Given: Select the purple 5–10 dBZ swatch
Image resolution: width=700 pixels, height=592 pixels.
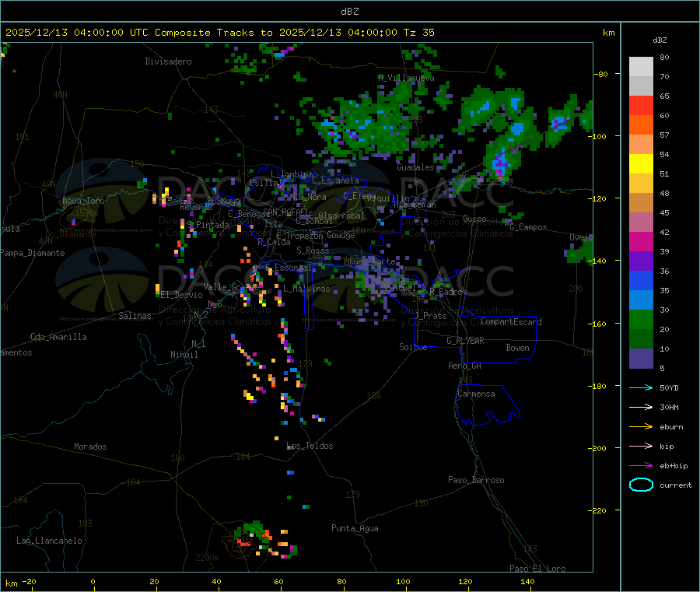Looking at the screenshot, I should [x=641, y=359].
